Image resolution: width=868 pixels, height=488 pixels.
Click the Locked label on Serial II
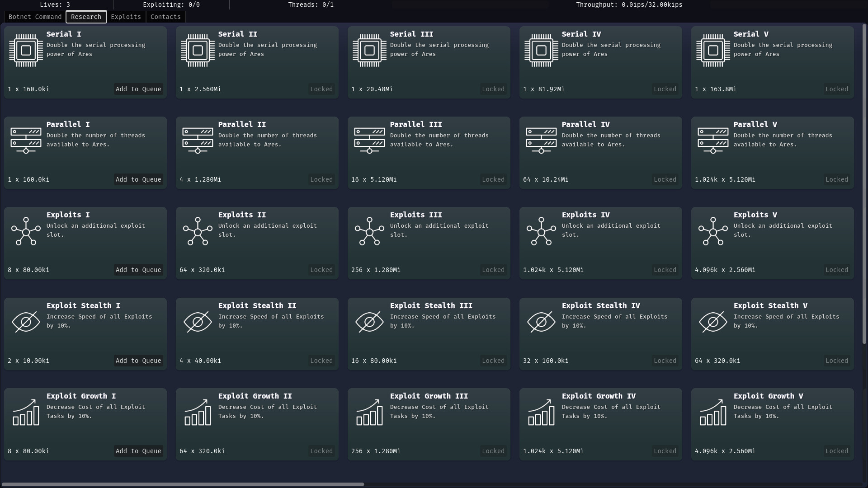321,89
